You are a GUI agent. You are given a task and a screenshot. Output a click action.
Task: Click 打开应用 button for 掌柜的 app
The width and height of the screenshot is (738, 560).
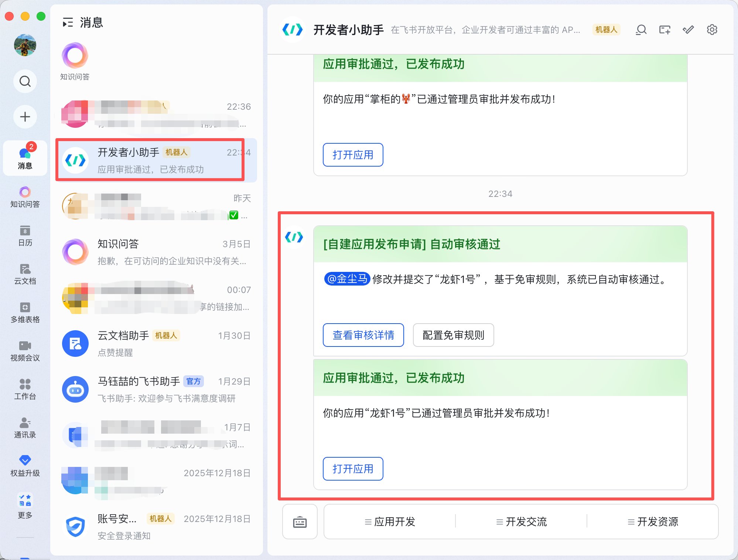[x=353, y=155]
